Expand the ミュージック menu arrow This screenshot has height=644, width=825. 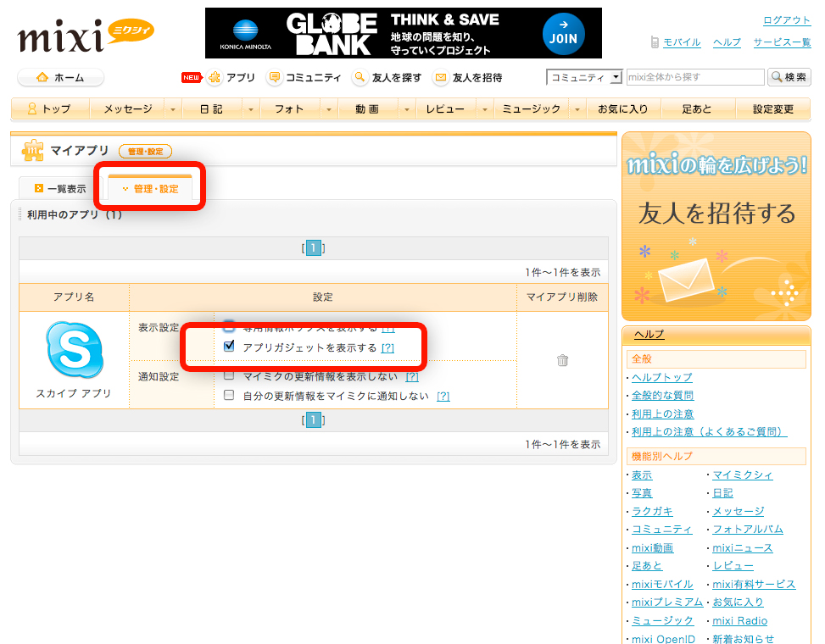[x=577, y=109]
